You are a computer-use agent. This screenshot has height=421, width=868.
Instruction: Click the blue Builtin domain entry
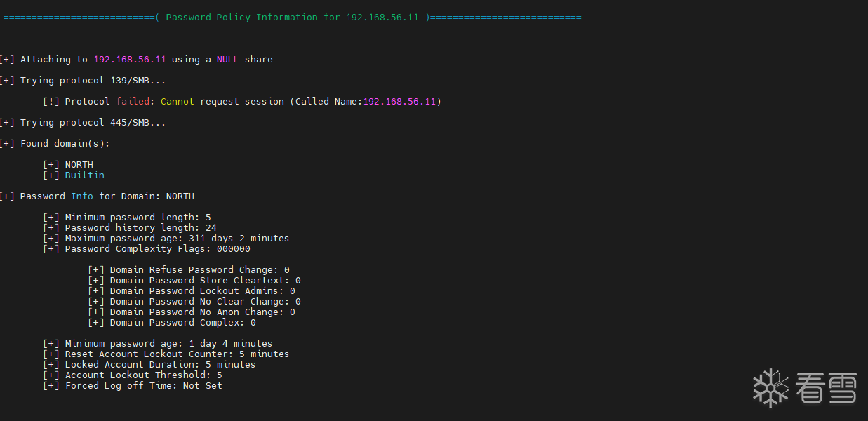tap(84, 175)
